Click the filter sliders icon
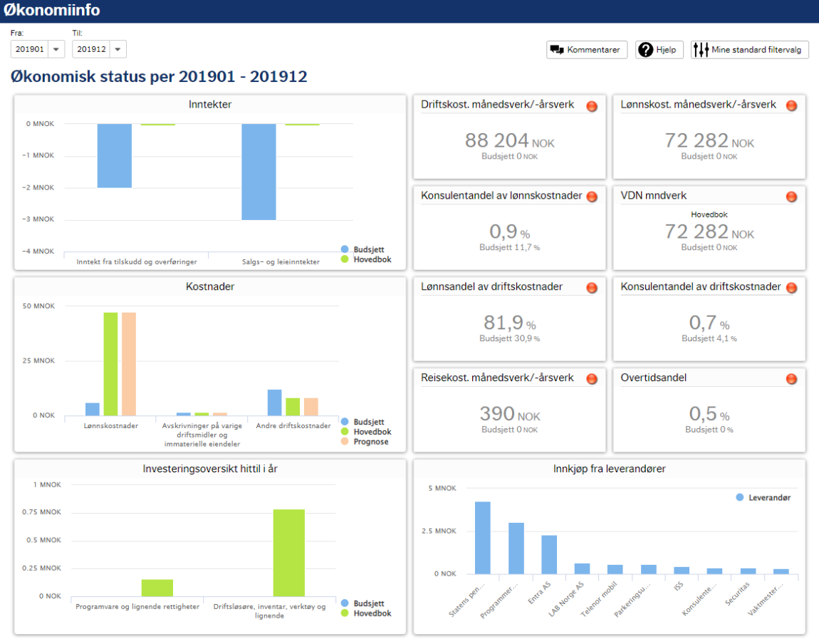The image size is (819, 644). point(701,50)
